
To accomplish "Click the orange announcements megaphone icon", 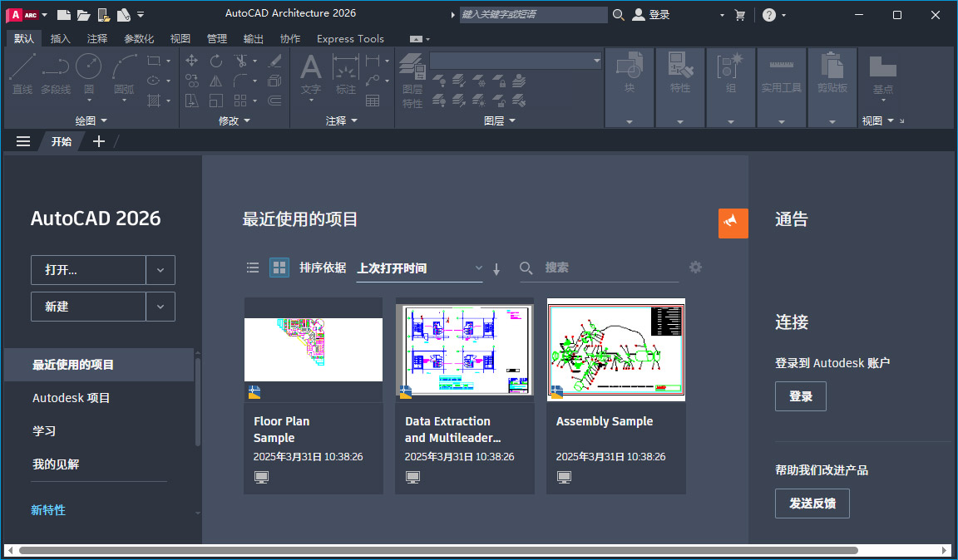I will coord(733,223).
